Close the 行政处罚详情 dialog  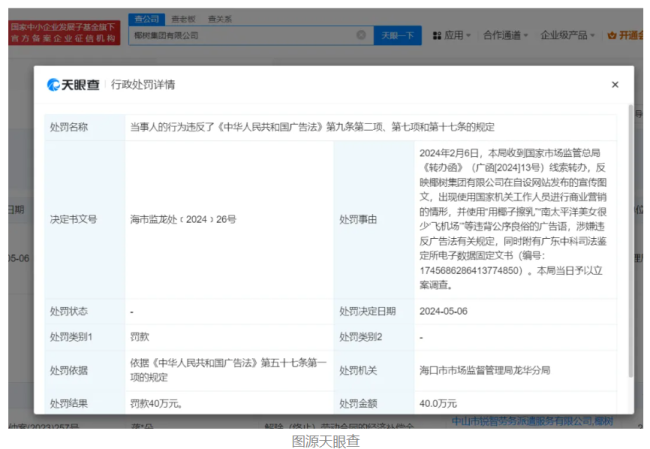pyautogui.click(x=615, y=85)
